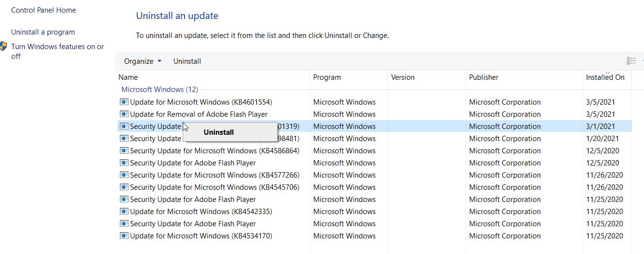
Task: Click Microsoft Corporation in the KB4601554 row
Action: point(505,102)
